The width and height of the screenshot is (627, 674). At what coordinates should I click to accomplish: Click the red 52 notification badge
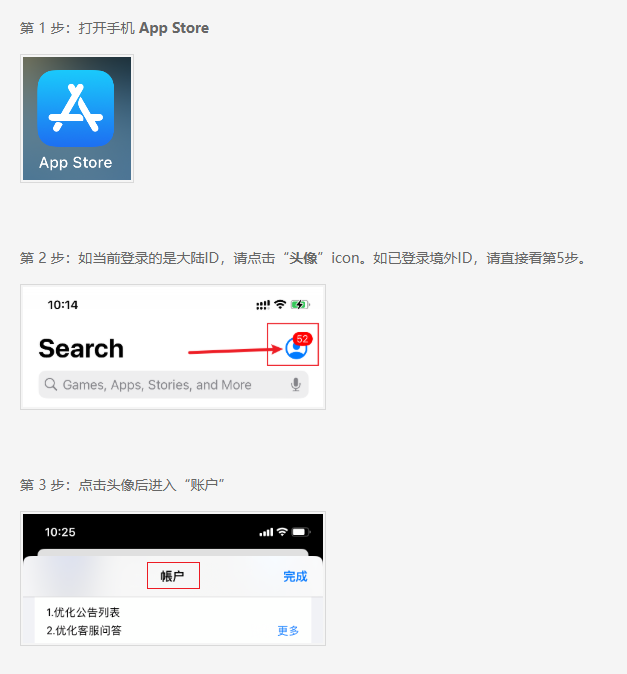[x=302, y=339]
